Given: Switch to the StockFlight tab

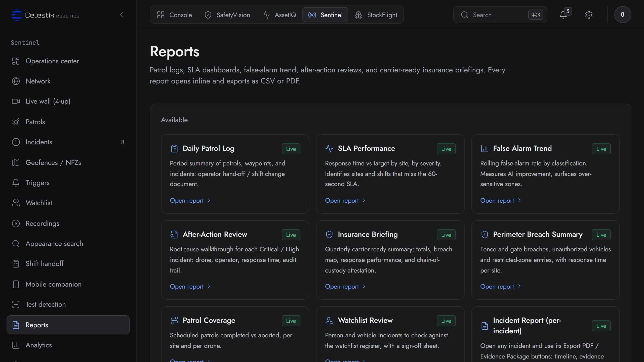Looking at the screenshot, I should click(376, 15).
